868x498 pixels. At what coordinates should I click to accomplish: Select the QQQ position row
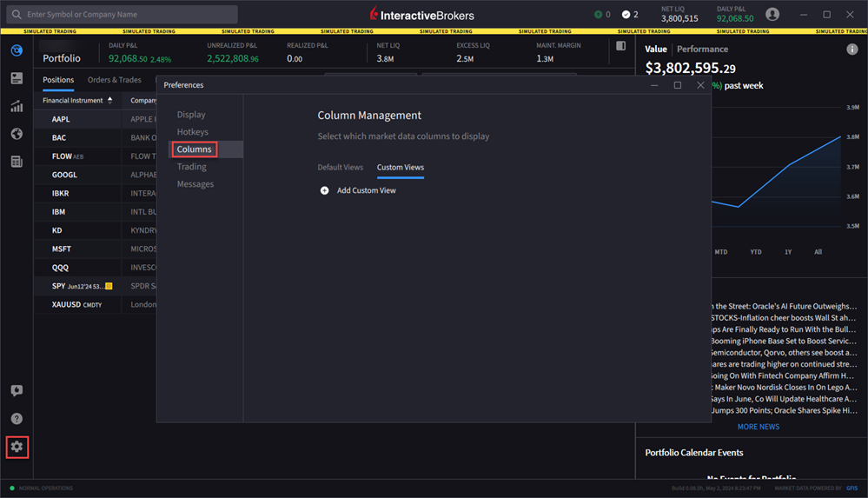96,268
